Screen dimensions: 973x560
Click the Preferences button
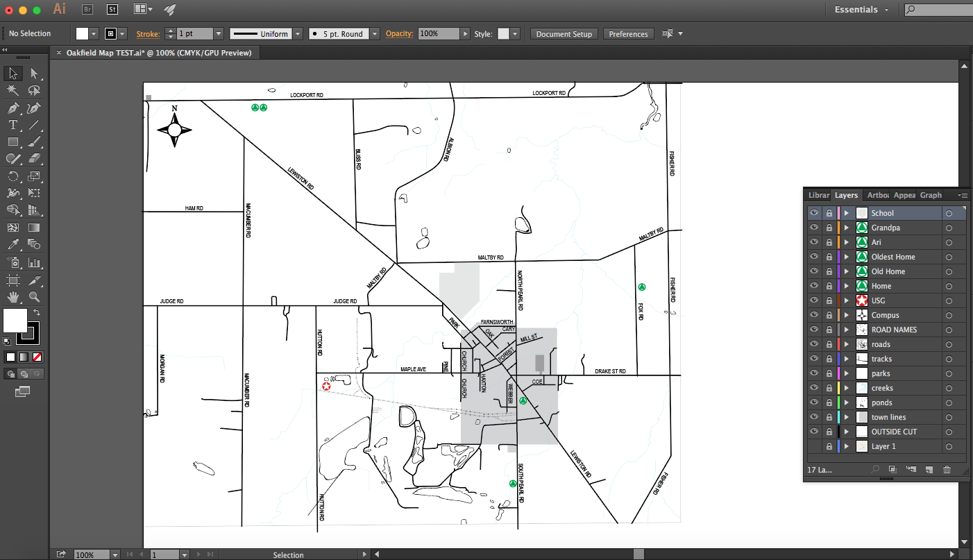point(628,34)
